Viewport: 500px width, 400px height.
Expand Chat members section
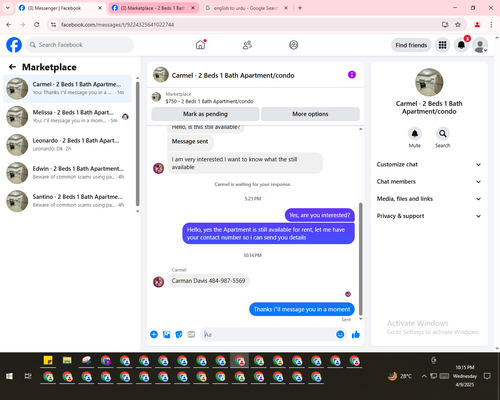point(429,182)
